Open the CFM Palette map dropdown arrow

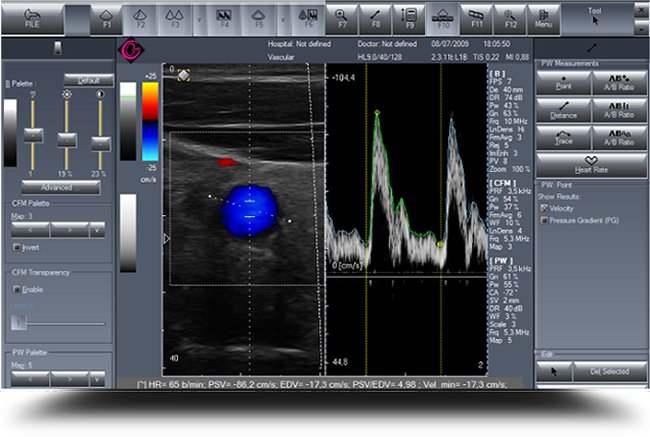point(97,229)
